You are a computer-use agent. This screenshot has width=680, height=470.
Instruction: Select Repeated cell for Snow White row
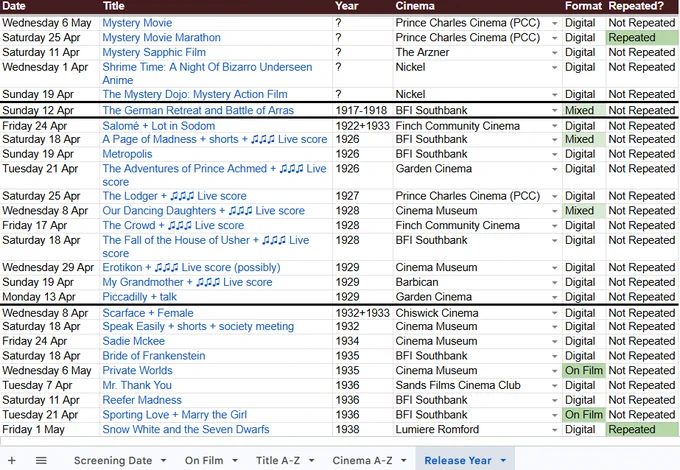pos(641,430)
